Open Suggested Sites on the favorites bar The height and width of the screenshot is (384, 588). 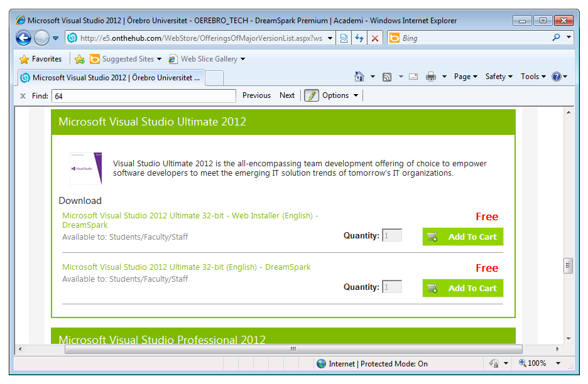coord(126,59)
